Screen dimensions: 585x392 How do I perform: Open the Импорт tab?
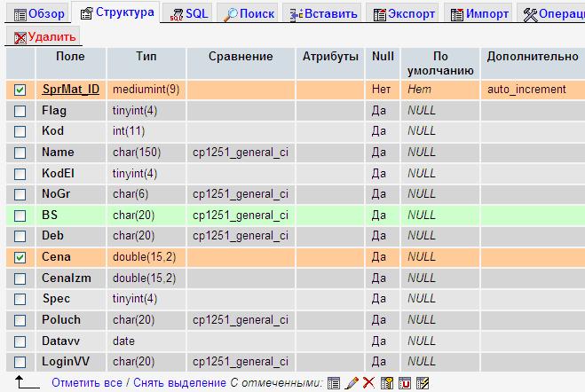point(479,14)
